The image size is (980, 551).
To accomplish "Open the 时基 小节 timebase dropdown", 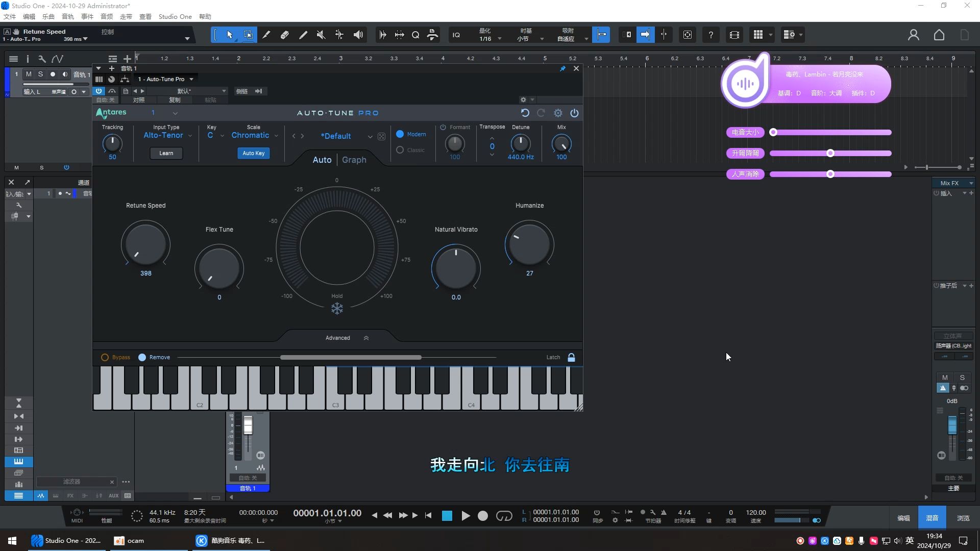I will pos(530,35).
